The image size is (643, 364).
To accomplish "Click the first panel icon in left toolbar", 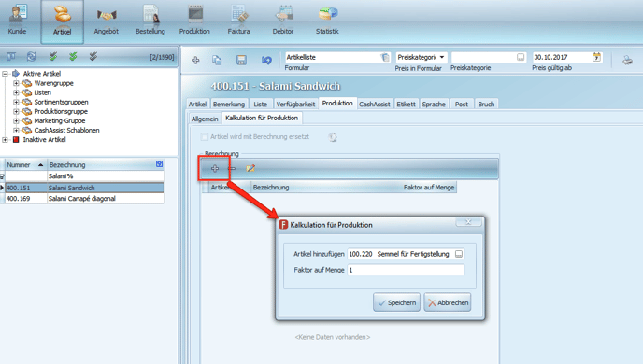I will click(x=11, y=57).
